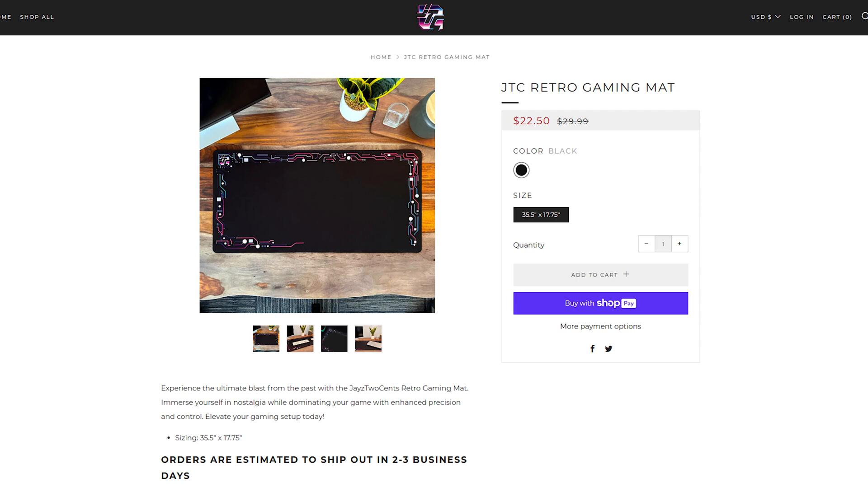Open the USD $ currency dropdown
This screenshot has height=488, width=868.
(766, 17)
